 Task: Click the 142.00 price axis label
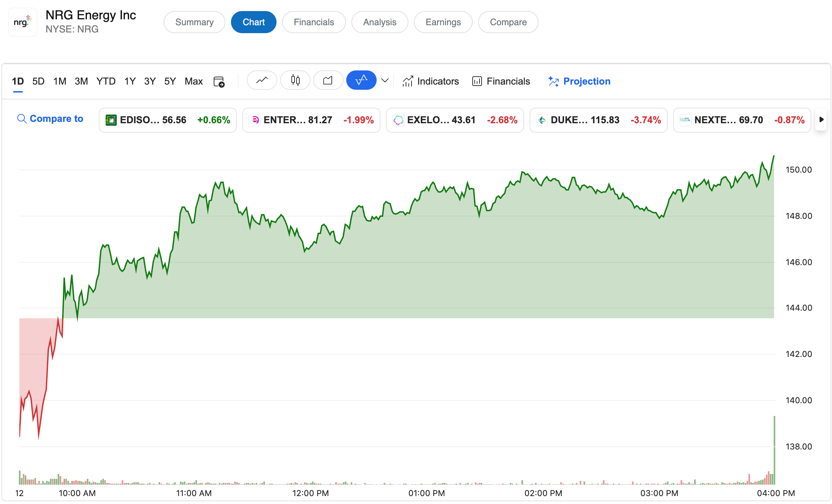click(799, 354)
